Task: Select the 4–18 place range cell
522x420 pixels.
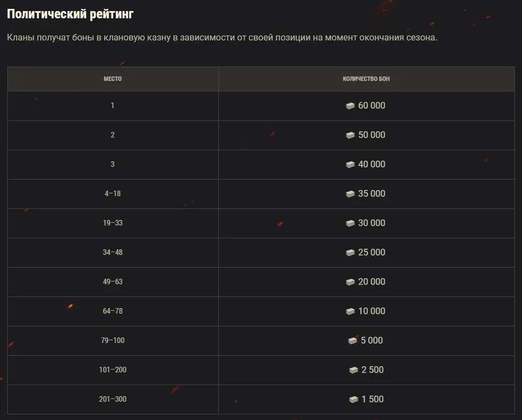Action: click(x=112, y=194)
